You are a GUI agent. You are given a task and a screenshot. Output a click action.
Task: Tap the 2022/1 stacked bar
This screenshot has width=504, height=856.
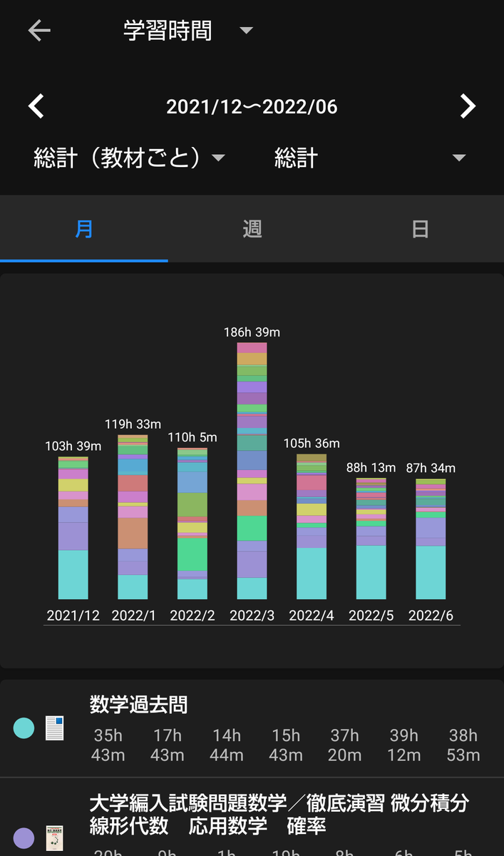coord(133,517)
